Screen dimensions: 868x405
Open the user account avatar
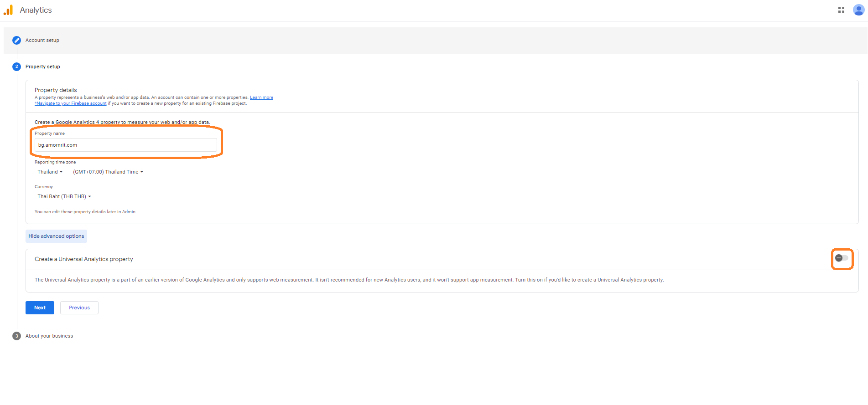[858, 10]
